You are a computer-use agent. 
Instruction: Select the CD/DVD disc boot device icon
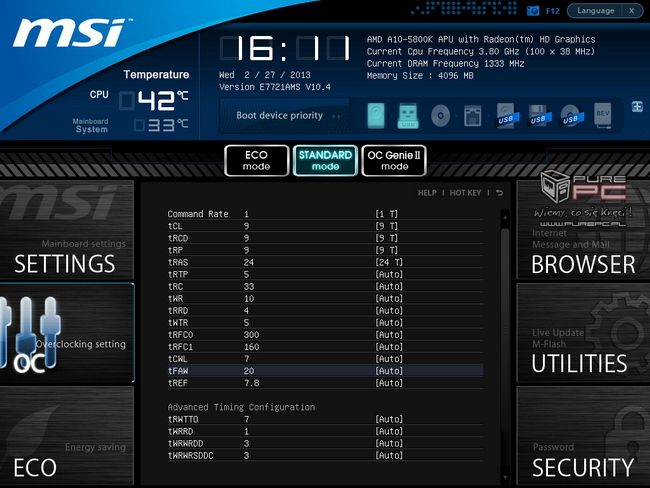click(x=440, y=115)
